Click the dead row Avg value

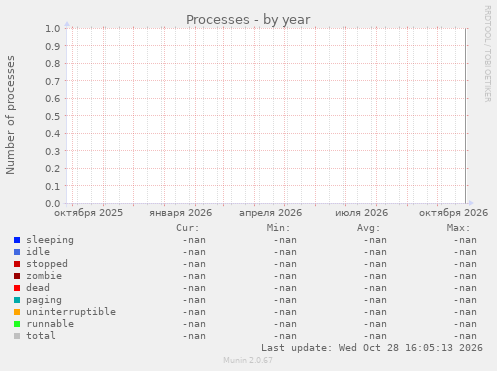pos(375,288)
